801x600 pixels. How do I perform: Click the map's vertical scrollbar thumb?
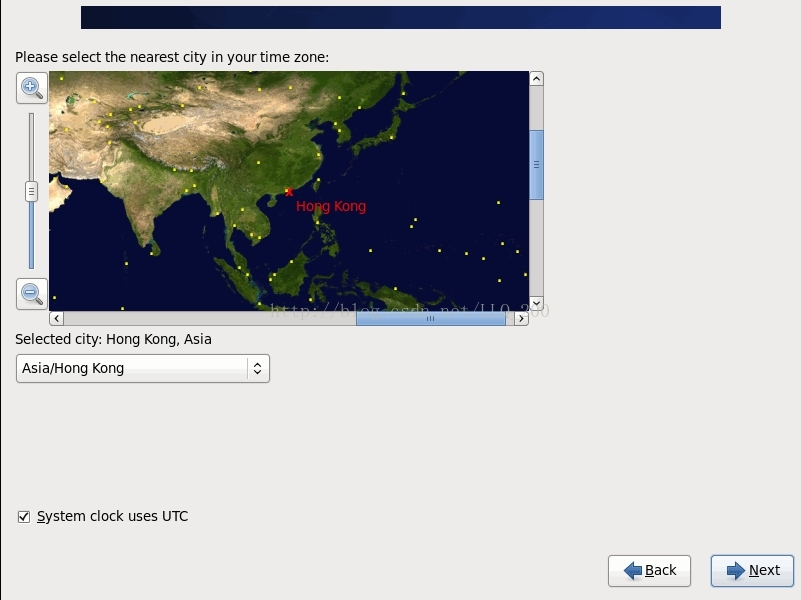pyautogui.click(x=536, y=165)
